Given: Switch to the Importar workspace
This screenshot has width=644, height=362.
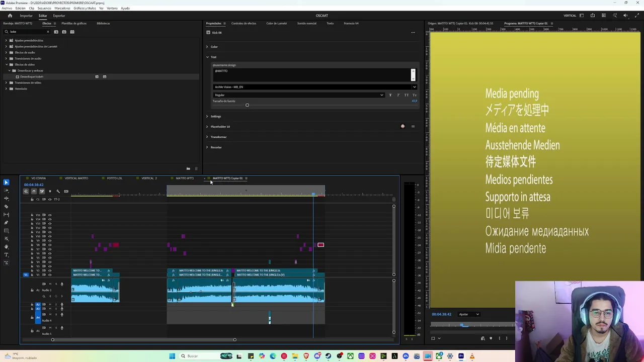Looking at the screenshot, I should tap(26, 16).
